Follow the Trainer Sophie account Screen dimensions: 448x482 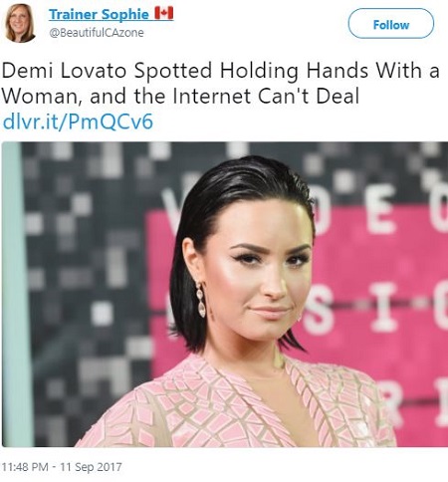[x=390, y=24]
